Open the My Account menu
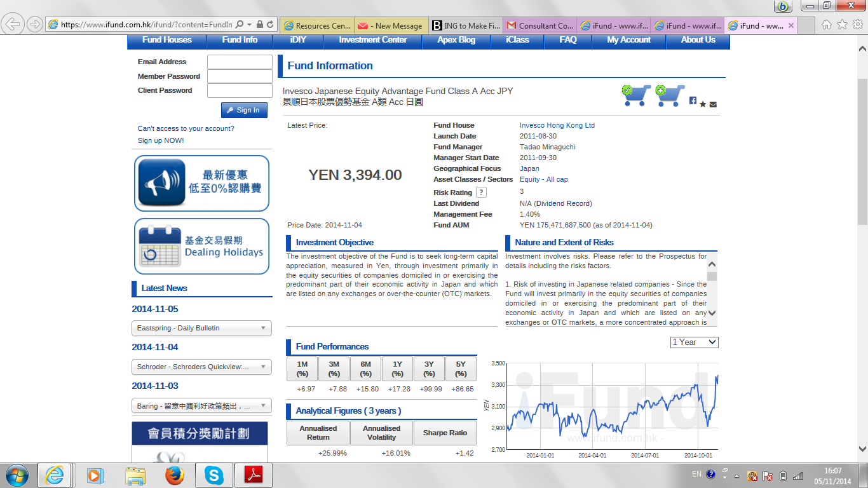 pyautogui.click(x=629, y=40)
